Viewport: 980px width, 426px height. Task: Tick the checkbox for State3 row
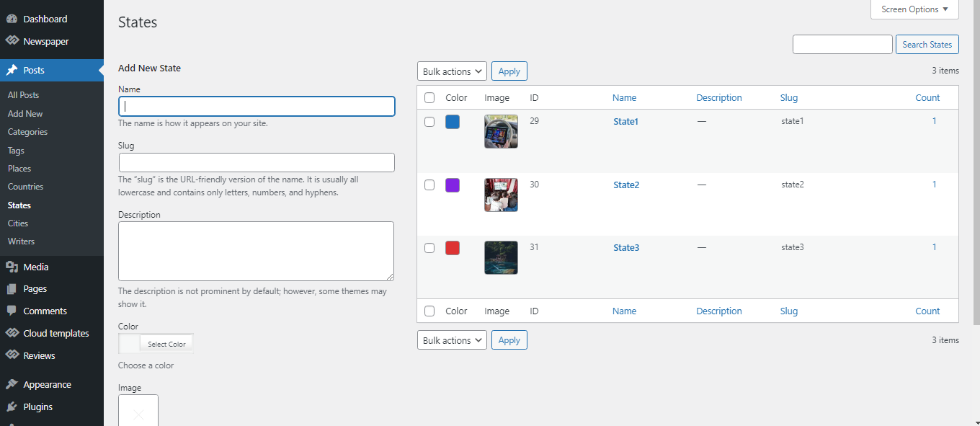coord(429,248)
